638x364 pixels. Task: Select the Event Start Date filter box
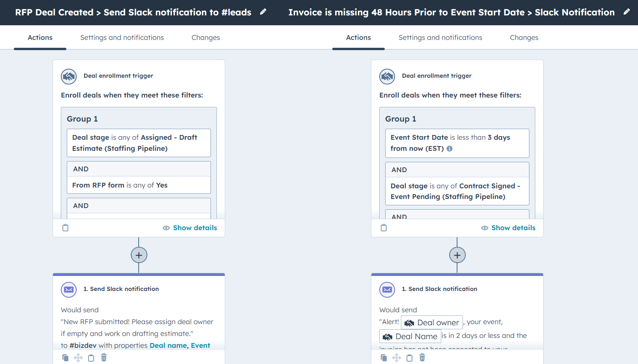(x=457, y=143)
